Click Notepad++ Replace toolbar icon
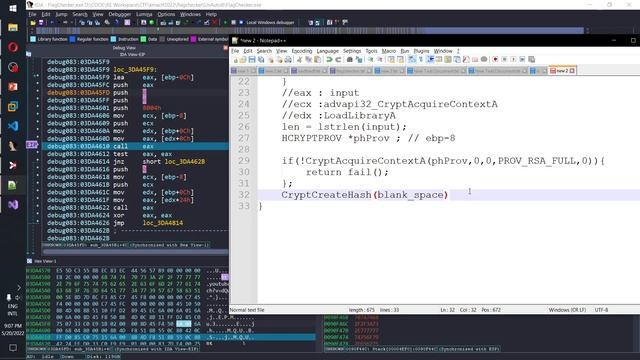Image resolution: width=640 pixels, height=360 pixels. tap(359, 60)
